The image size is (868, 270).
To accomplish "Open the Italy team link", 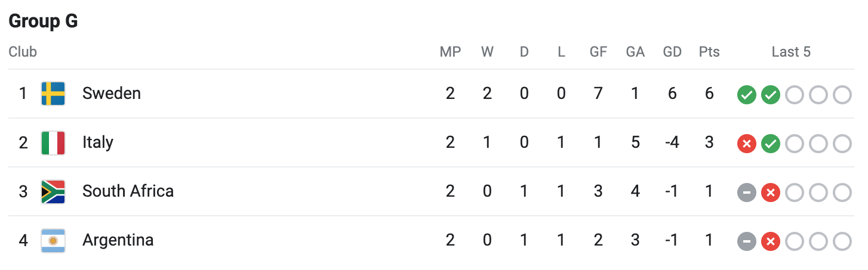I will pyautogui.click(x=98, y=142).
